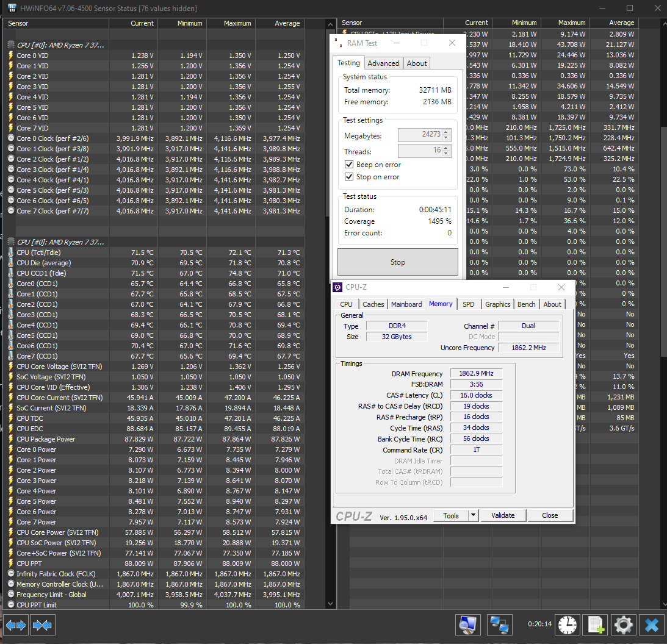Click thermometer icon beside CPU (Tctl/Tdie)
Screen dimensions: 667x644
pyautogui.click(x=11, y=252)
